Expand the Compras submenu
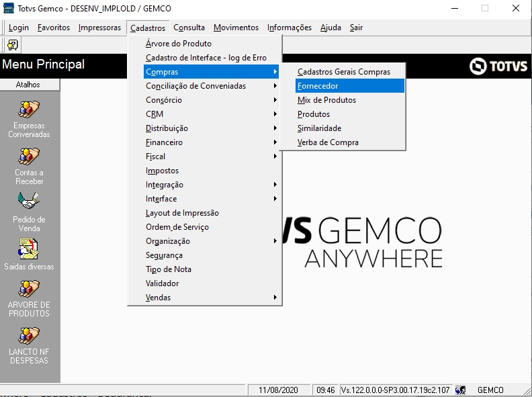The image size is (532, 397). 212,72
